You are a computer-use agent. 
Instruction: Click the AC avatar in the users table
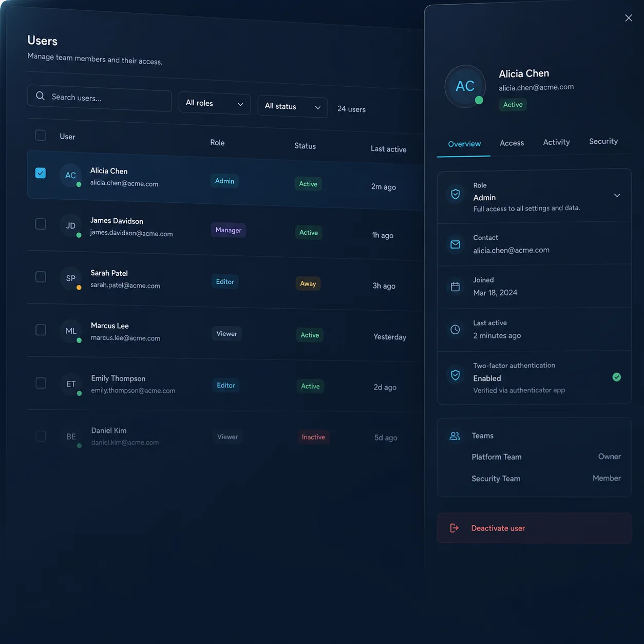tap(70, 175)
